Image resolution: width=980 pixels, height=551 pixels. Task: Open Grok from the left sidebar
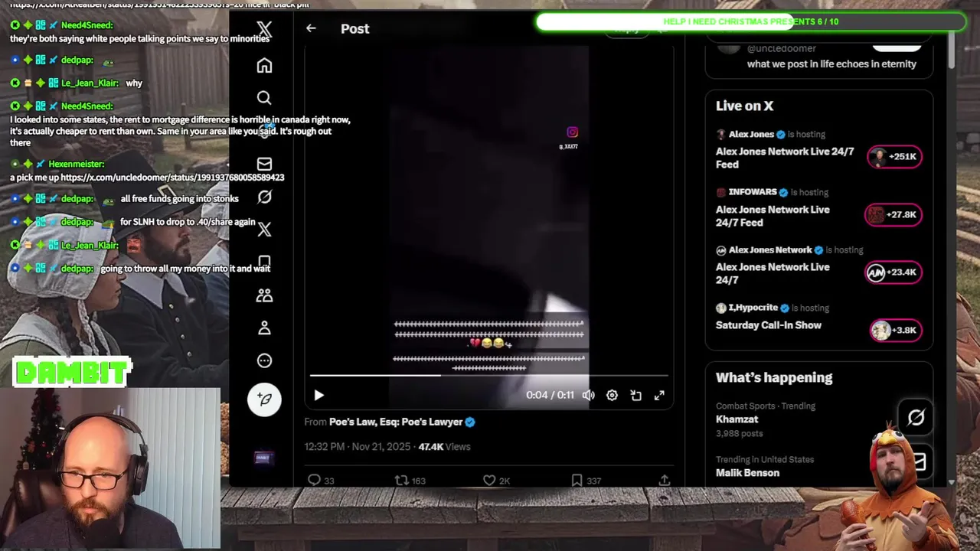pos(264,197)
